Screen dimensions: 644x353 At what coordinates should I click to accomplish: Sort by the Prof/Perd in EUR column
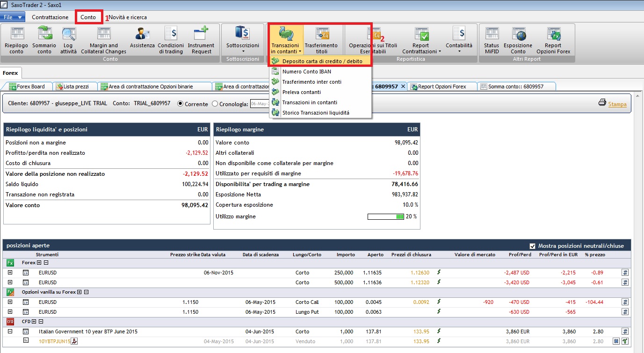point(557,254)
